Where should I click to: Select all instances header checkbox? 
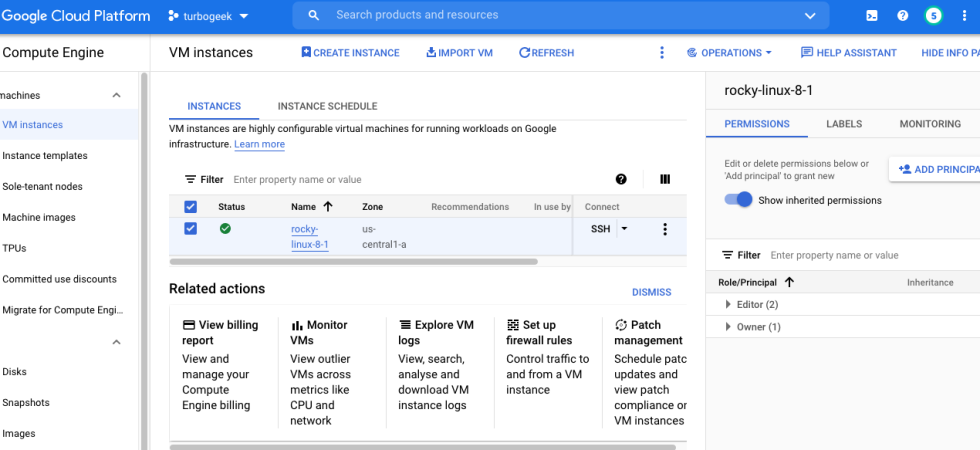[x=191, y=207]
